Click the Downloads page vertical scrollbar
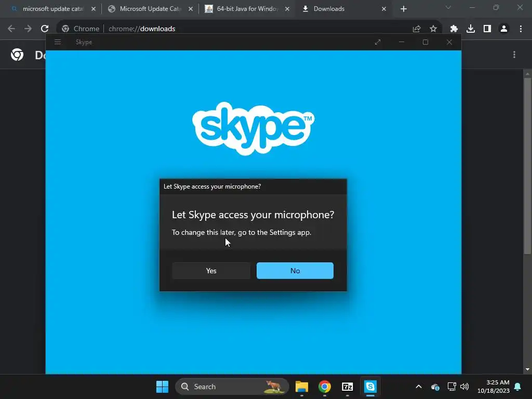532x399 pixels. point(527,166)
